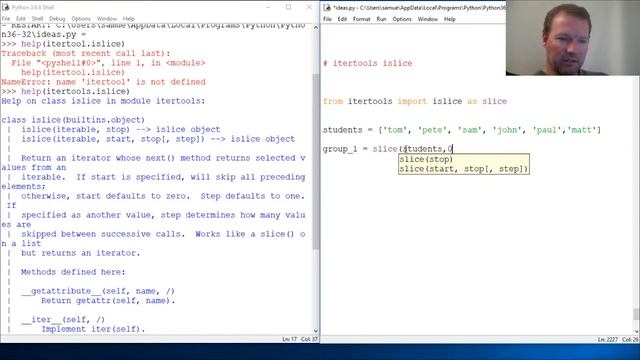Viewport: 640px width, 360px height.
Task: Click 'group_1' variable in the editor
Action: 340,149
